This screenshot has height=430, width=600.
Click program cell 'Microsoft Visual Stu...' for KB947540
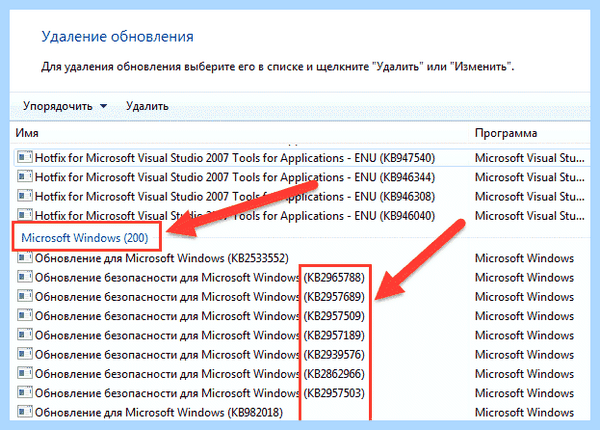point(530,158)
